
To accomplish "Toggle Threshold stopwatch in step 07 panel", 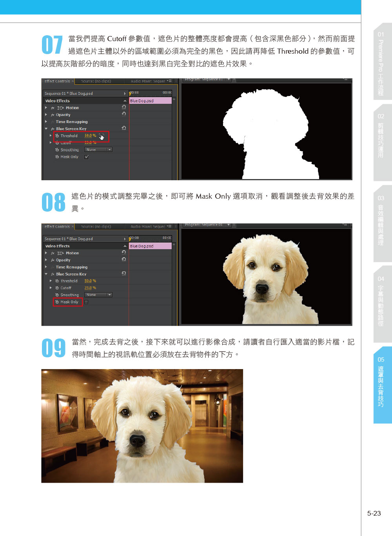I will pos(57,136).
